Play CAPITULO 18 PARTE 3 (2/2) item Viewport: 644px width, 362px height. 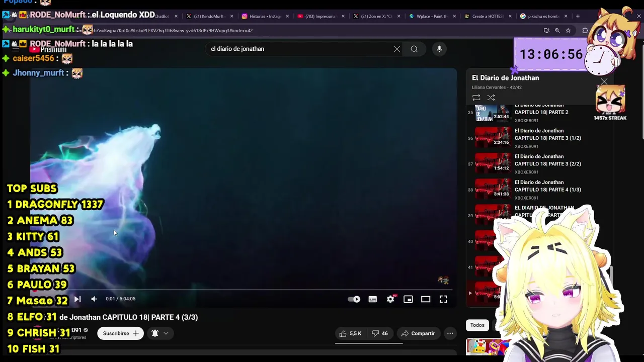(x=538, y=164)
